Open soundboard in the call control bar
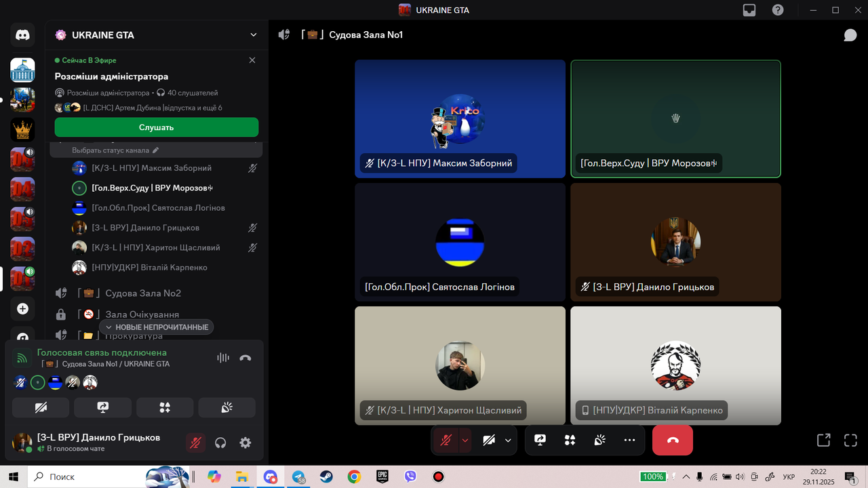The width and height of the screenshot is (868, 488). point(599,440)
